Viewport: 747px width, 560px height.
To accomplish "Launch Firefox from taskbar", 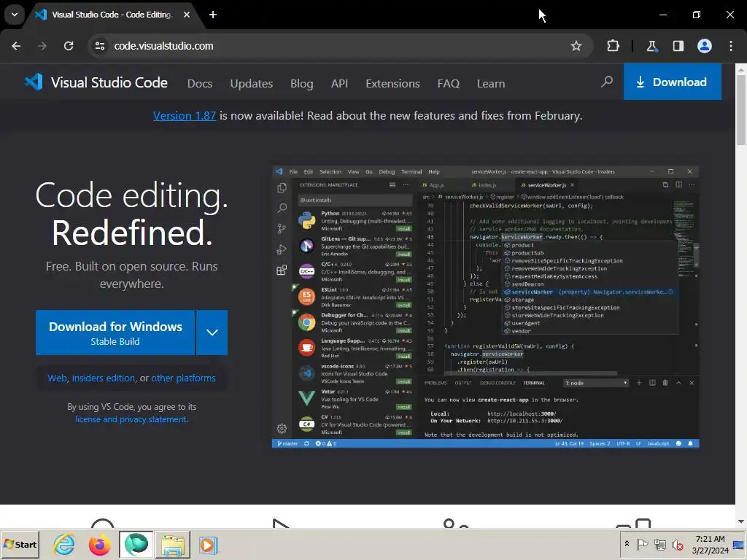I will point(99,544).
